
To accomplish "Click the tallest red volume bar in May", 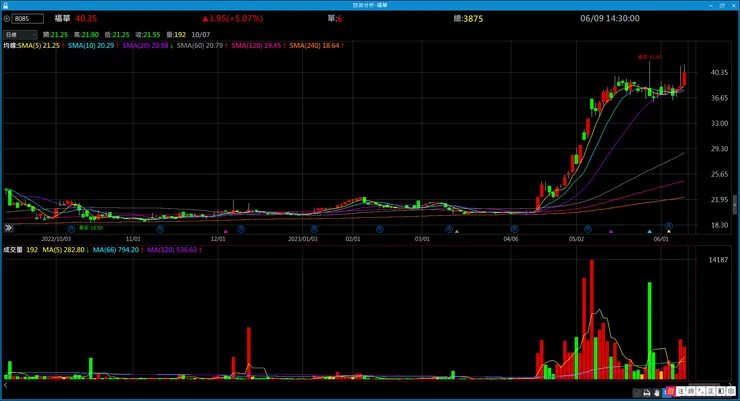I will pos(591,319).
